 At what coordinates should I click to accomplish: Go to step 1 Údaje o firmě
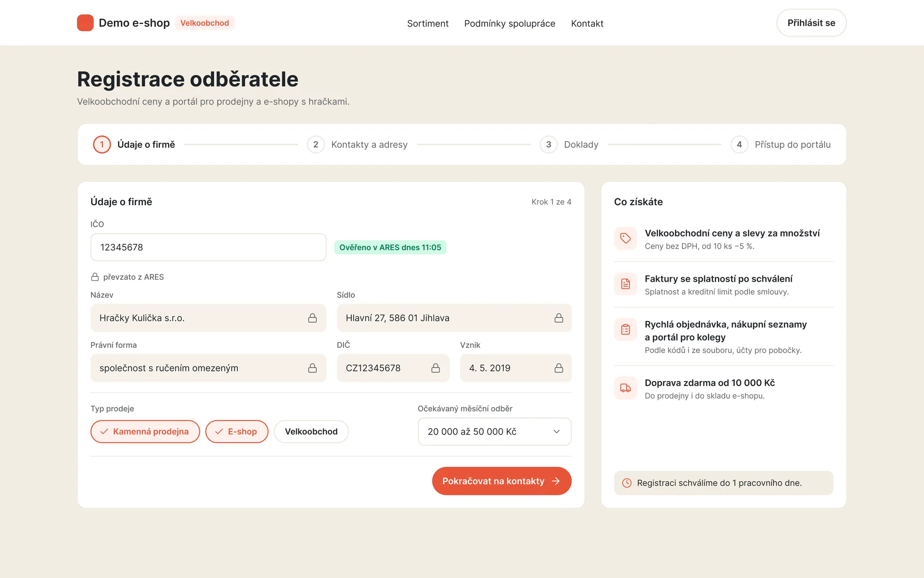click(x=134, y=144)
